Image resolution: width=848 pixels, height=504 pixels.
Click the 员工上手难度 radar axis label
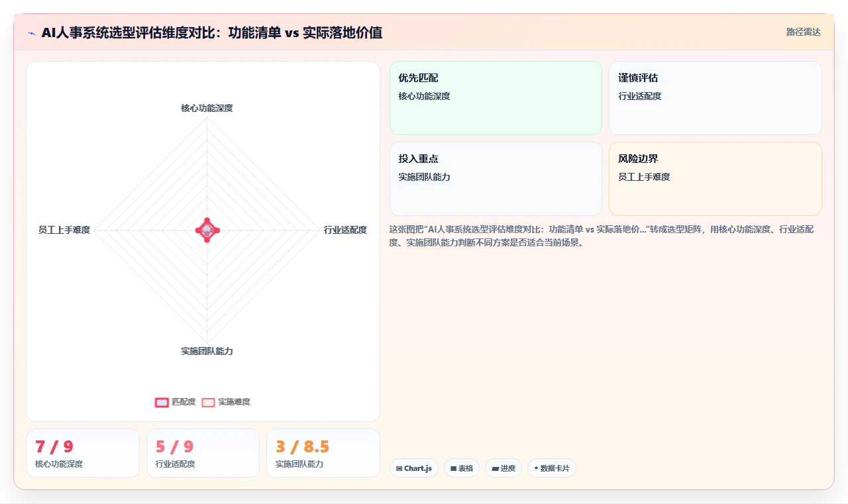(x=64, y=230)
